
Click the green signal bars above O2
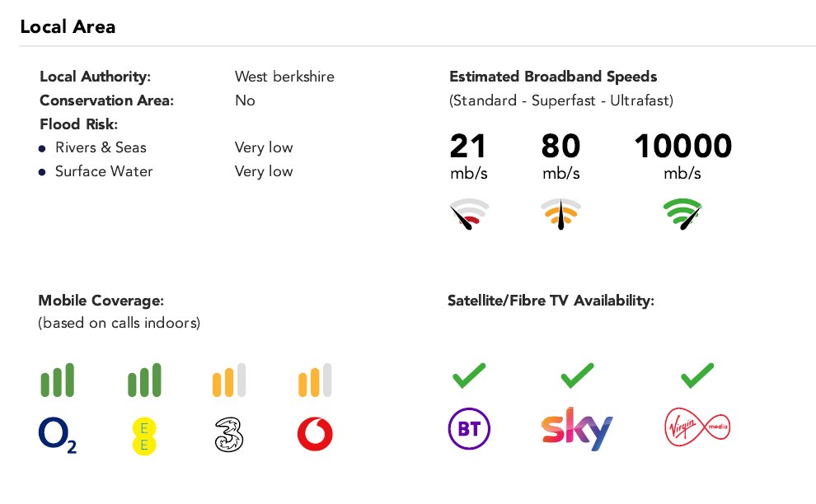click(x=57, y=380)
